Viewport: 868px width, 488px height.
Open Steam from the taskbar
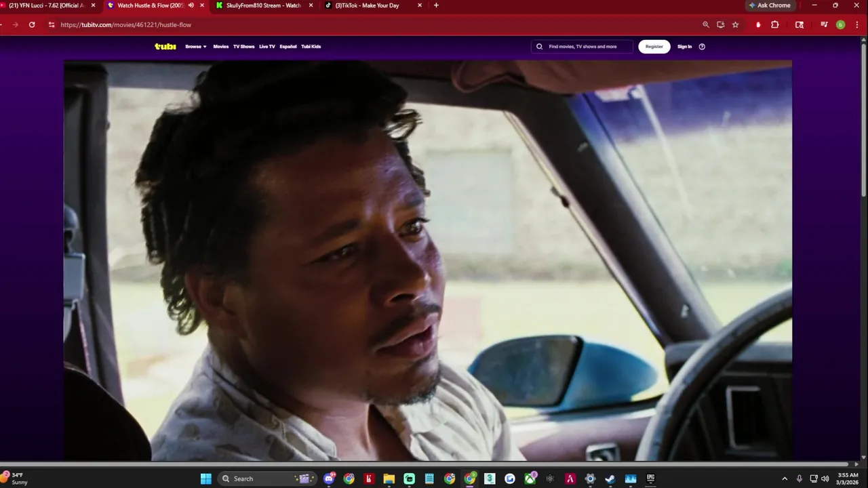[610, 479]
